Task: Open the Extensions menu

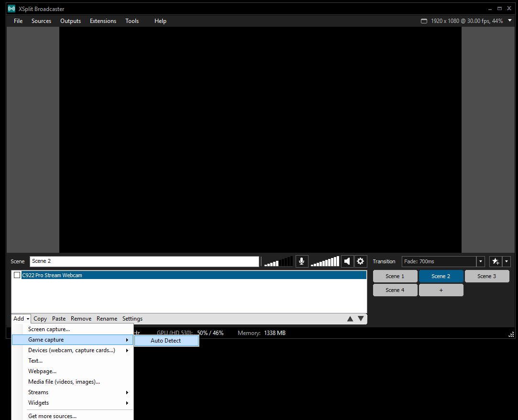Action: tap(103, 21)
